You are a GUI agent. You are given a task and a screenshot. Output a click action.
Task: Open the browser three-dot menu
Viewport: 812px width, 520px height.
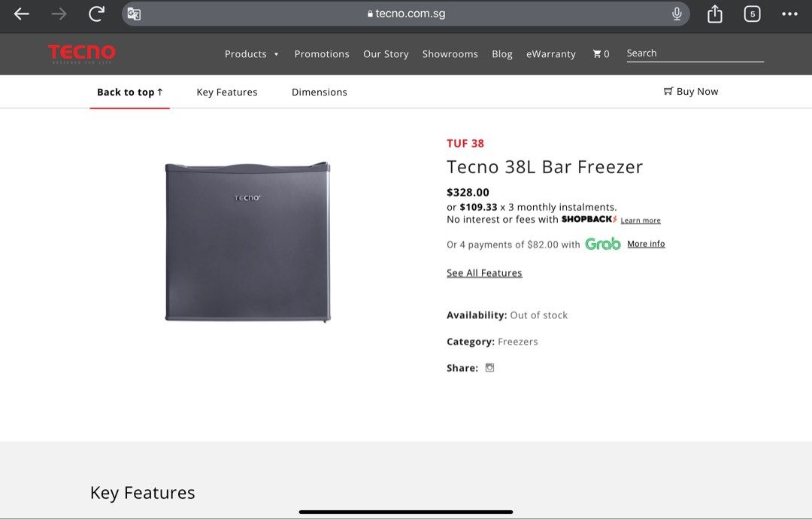(x=789, y=14)
